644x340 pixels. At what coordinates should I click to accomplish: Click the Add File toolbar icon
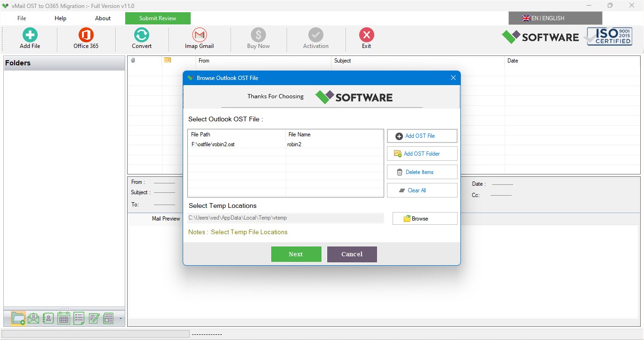30,38
